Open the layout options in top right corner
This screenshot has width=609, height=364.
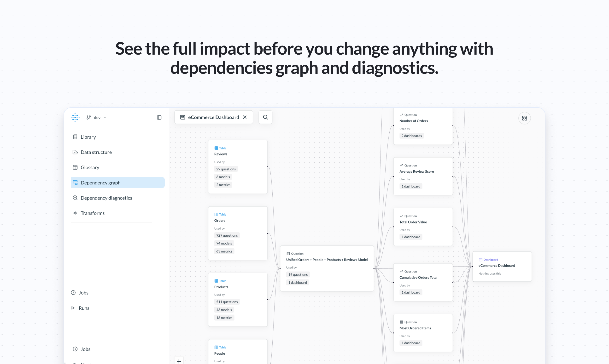pyautogui.click(x=525, y=118)
